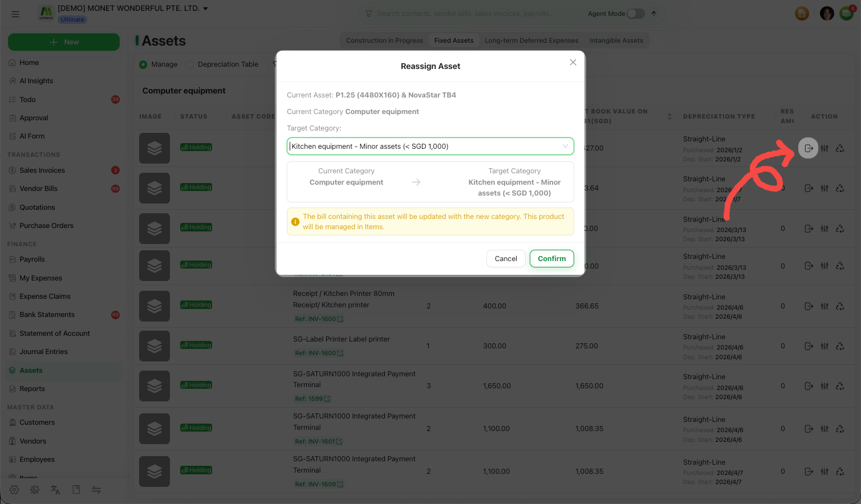This screenshot has height=504, width=861.
Task: Open the orange download document icon
Action: pos(802,14)
